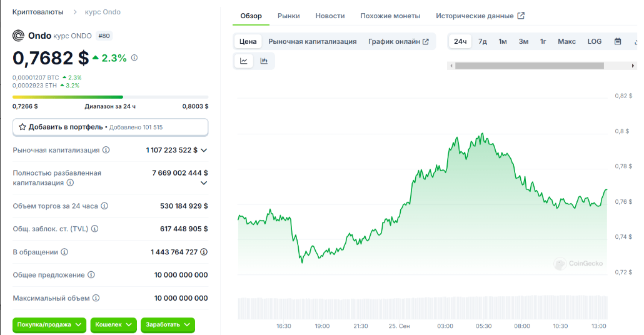The image size is (644, 335).
Task: Open the Новости tab
Action: pyautogui.click(x=330, y=16)
